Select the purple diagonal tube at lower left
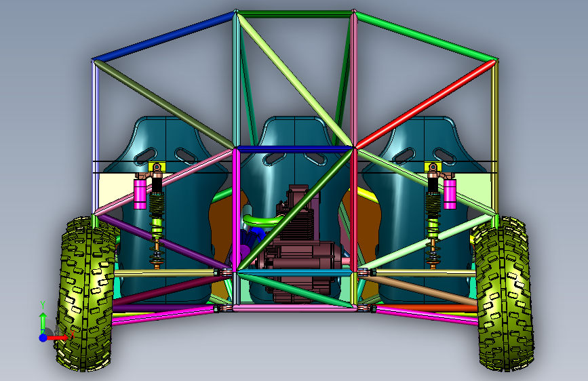This screenshot has height=381, width=588. [164, 241]
